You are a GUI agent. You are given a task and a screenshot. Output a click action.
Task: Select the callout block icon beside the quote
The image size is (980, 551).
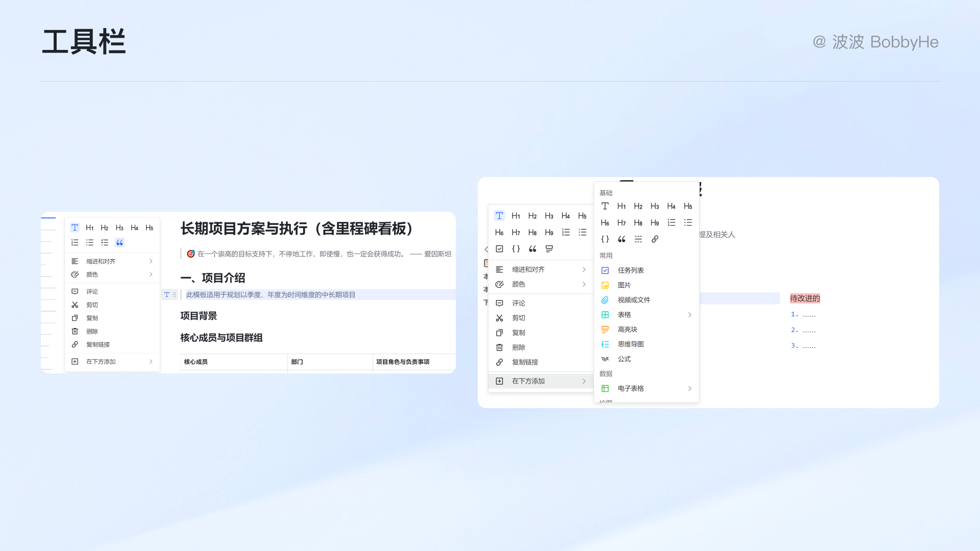[549, 249]
